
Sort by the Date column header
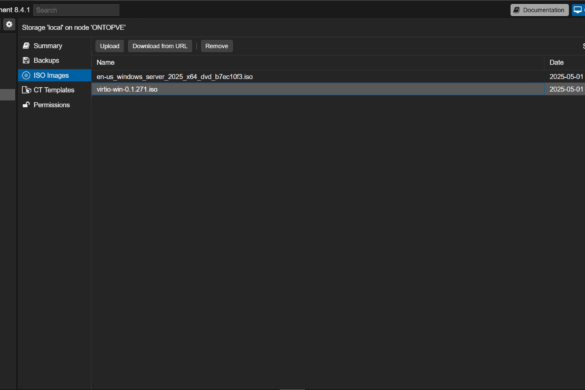click(x=565, y=63)
